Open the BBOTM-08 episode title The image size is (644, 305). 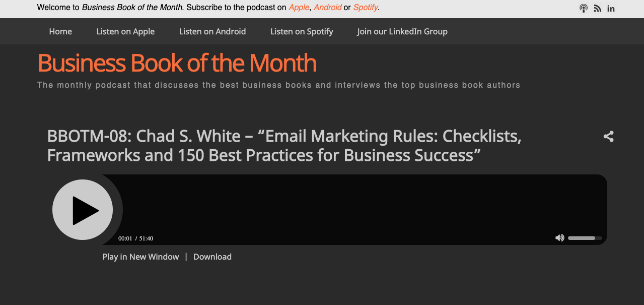tap(284, 146)
